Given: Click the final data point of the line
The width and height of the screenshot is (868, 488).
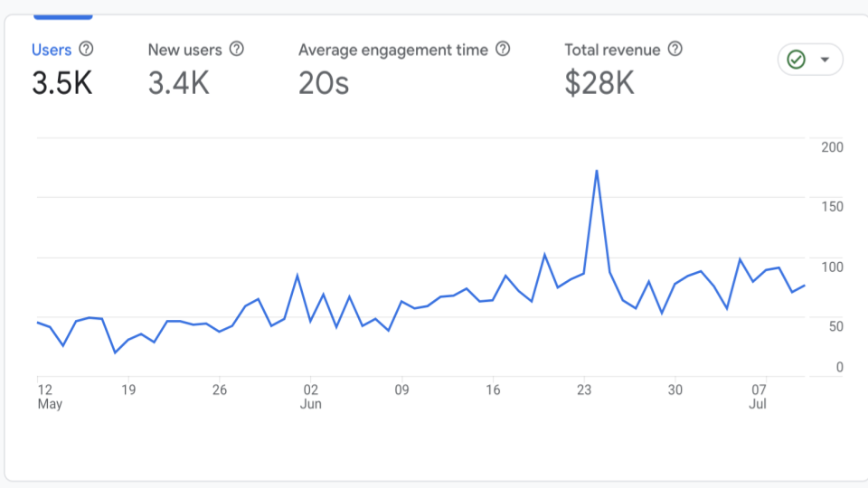Looking at the screenshot, I should point(805,285).
